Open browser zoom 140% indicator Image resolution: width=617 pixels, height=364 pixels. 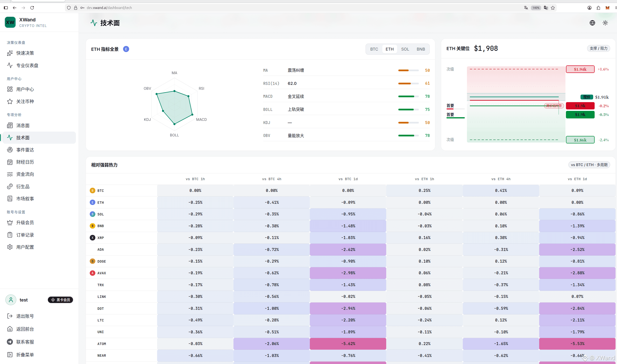tap(536, 8)
